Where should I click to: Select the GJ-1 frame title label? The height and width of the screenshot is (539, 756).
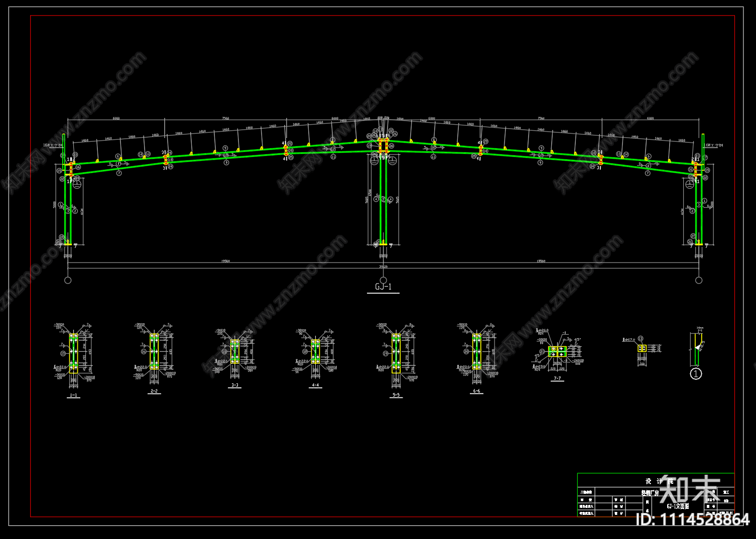(x=383, y=287)
